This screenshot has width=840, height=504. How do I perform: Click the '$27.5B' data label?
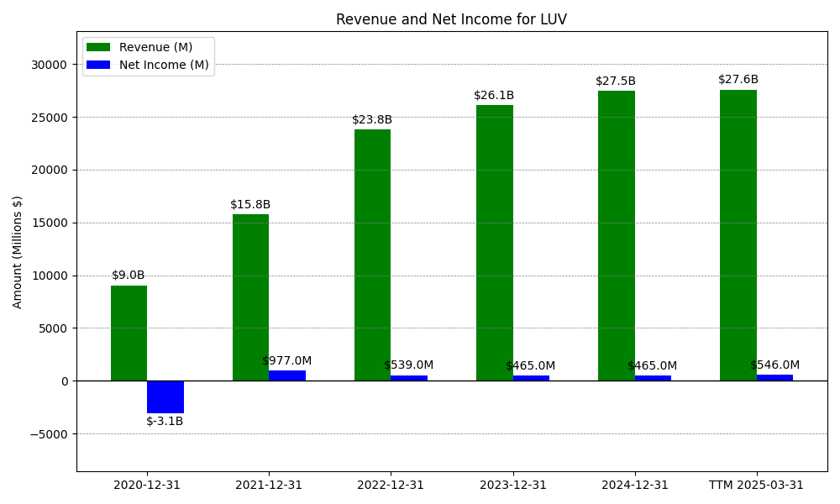(616, 81)
